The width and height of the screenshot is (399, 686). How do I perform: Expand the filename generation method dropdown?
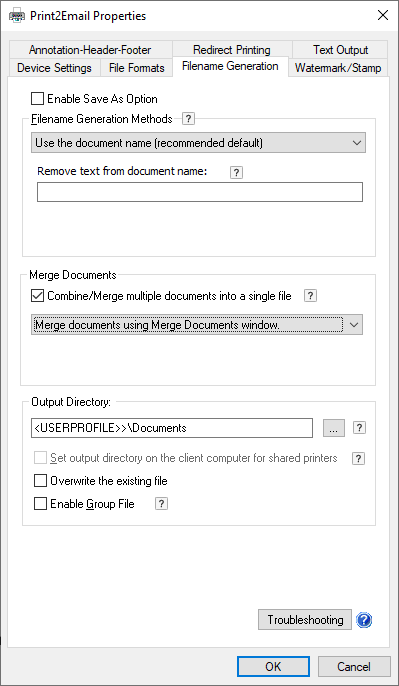[198, 143]
